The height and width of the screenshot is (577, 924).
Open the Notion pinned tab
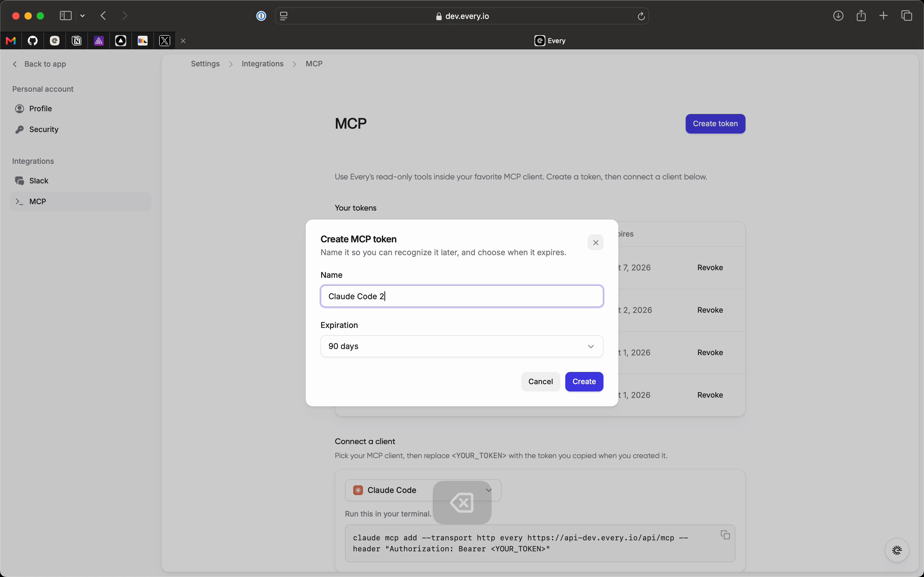pyautogui.click(x=77, y=41)
